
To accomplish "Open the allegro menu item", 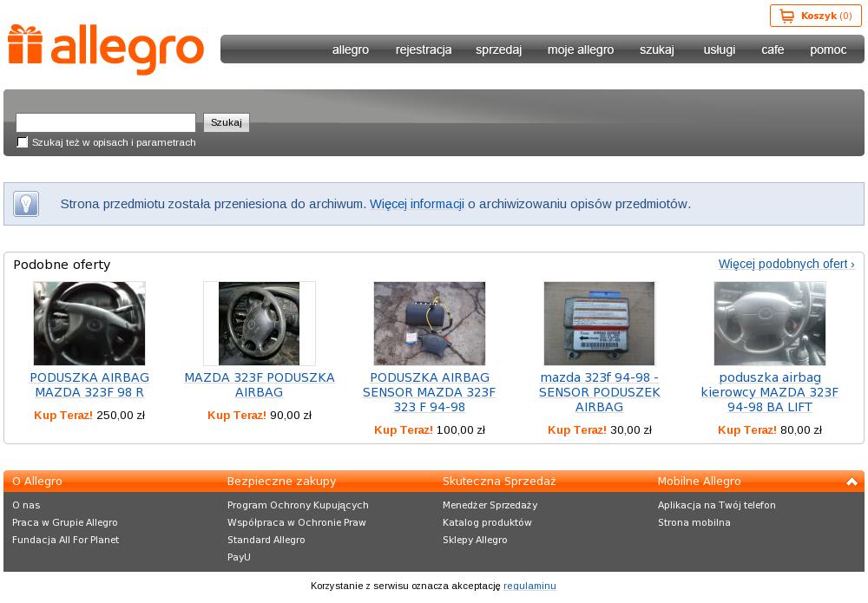I will [x=351, y=49].
